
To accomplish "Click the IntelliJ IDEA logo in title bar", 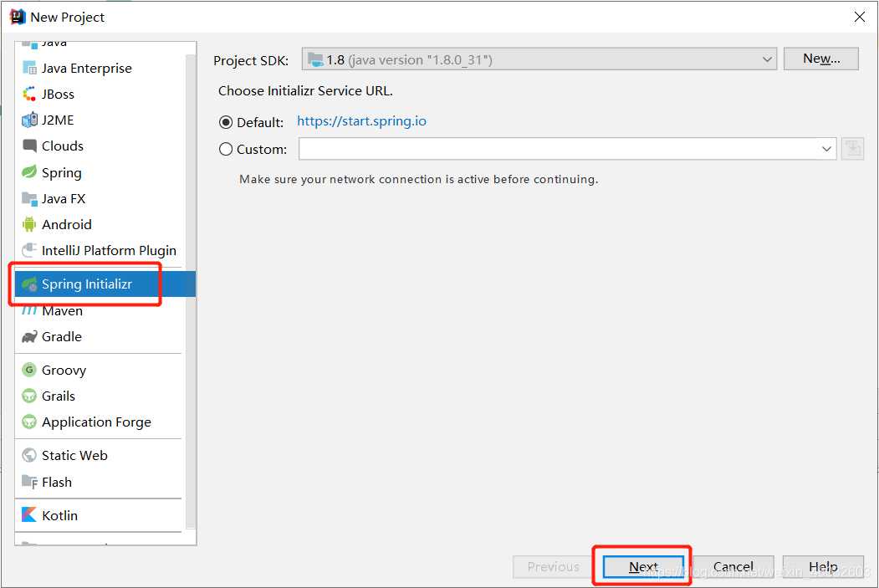I will [x=18, y=17].
